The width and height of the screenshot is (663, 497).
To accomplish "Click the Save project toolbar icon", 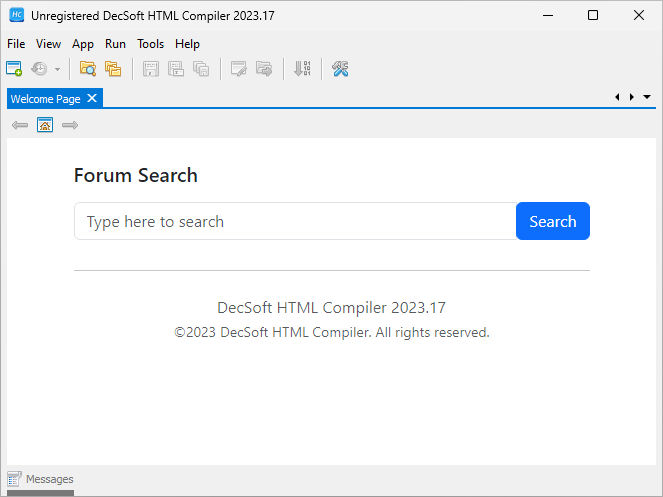I will [x=151, y=69].
